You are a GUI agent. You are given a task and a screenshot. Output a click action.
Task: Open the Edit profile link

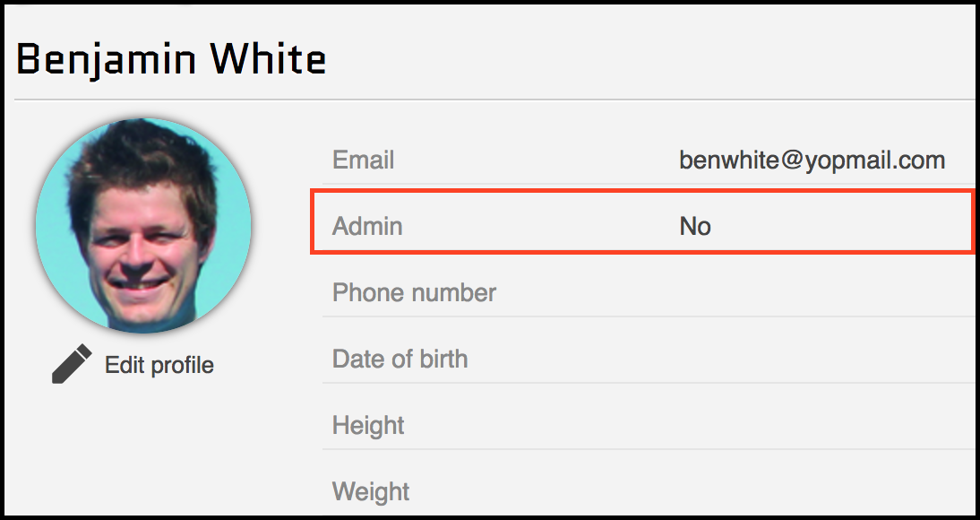(x=159, y=365)
